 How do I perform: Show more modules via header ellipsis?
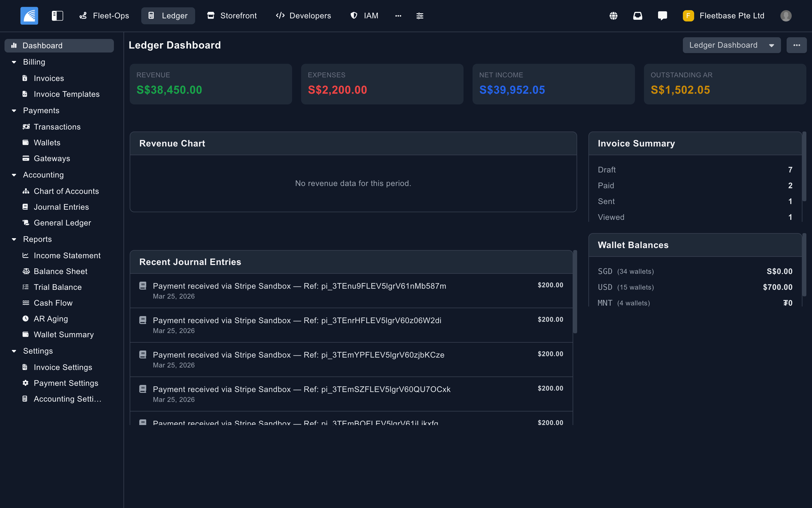pyautogui.click(x=398, y=16)
